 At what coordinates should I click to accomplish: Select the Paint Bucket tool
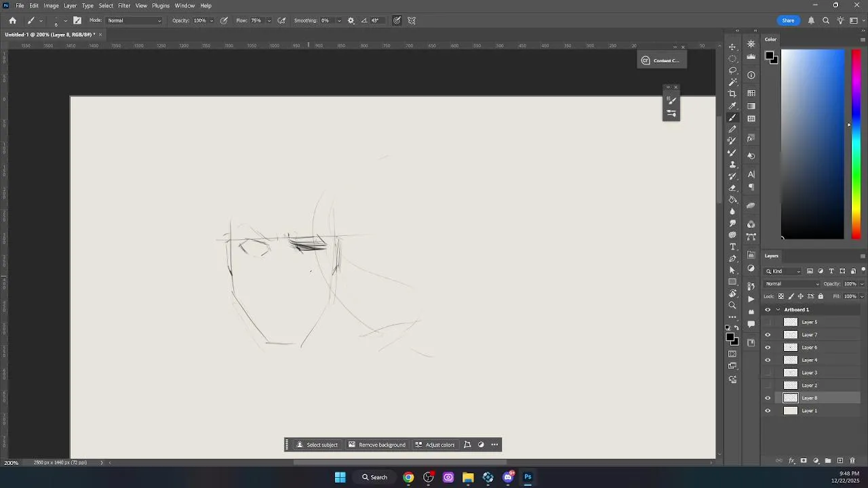(732, 200)
